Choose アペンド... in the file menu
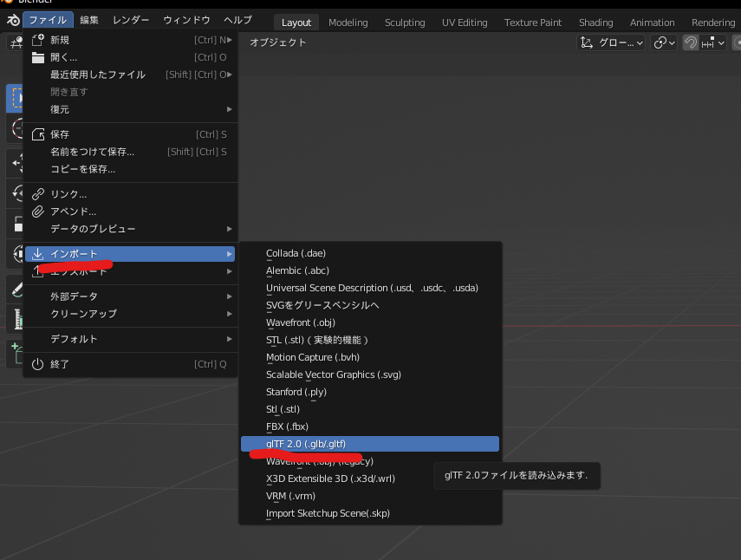The image size is (741, 560). coord(130,212)
